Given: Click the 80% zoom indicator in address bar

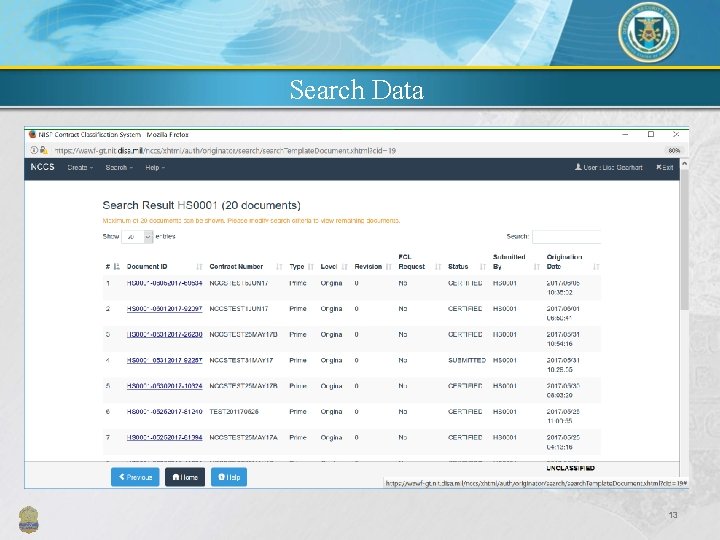Looking at the screenshot, I should pos(674,151).
